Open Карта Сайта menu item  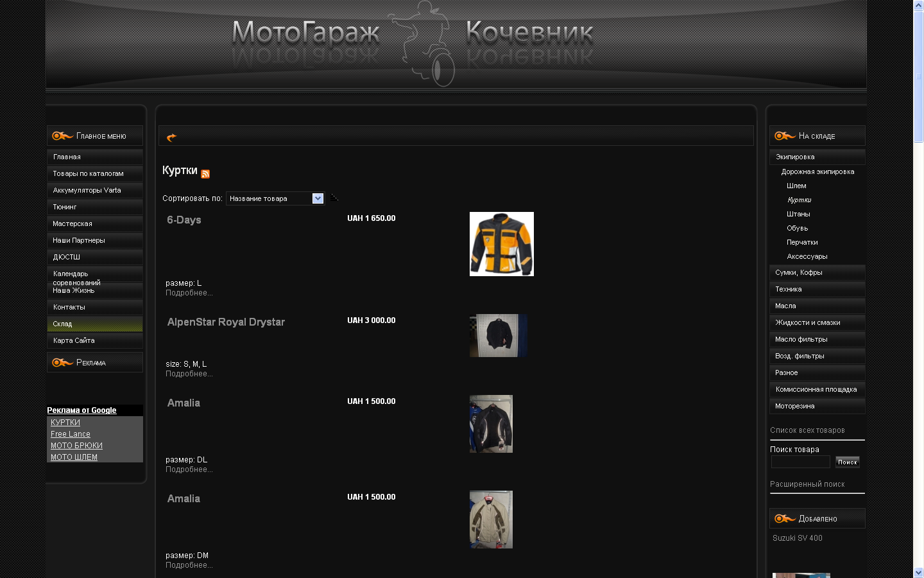click(95, 340)
